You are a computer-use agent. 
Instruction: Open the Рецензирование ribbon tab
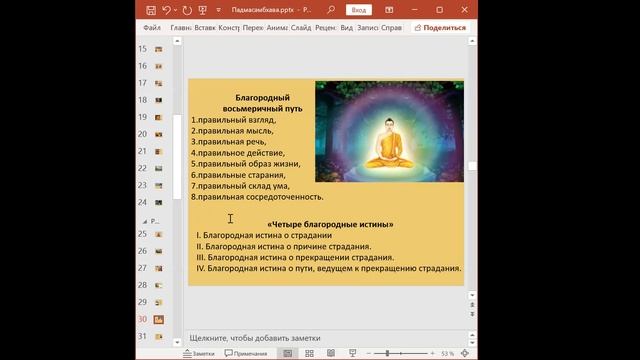[x=325, y=28]
